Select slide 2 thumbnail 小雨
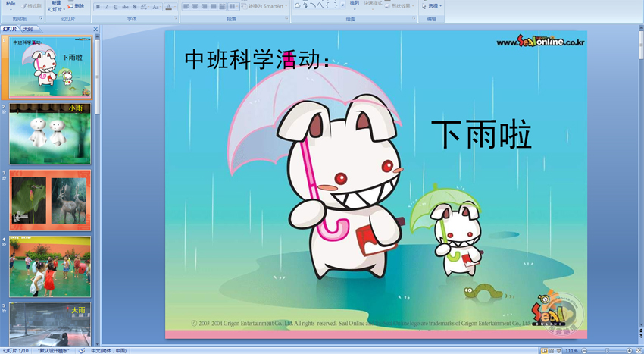This screenshot has width=644, height=354. coord(50,133)
